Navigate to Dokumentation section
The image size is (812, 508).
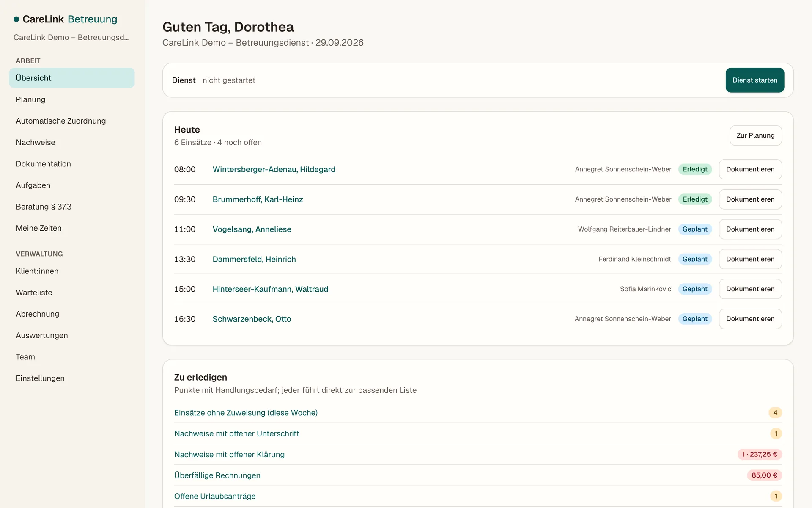coord(72,164)
